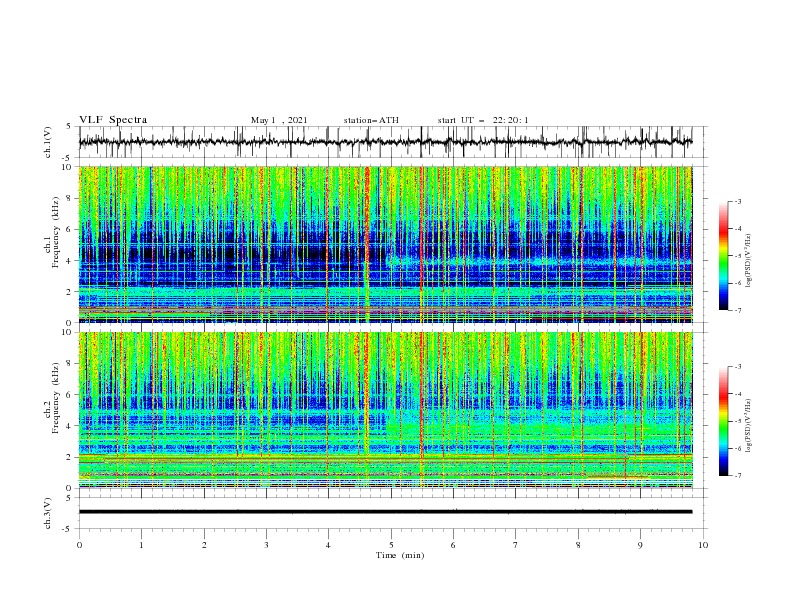Click the ch.3 flat waveform trace
792x612 pixels.
tap(385, 512)
